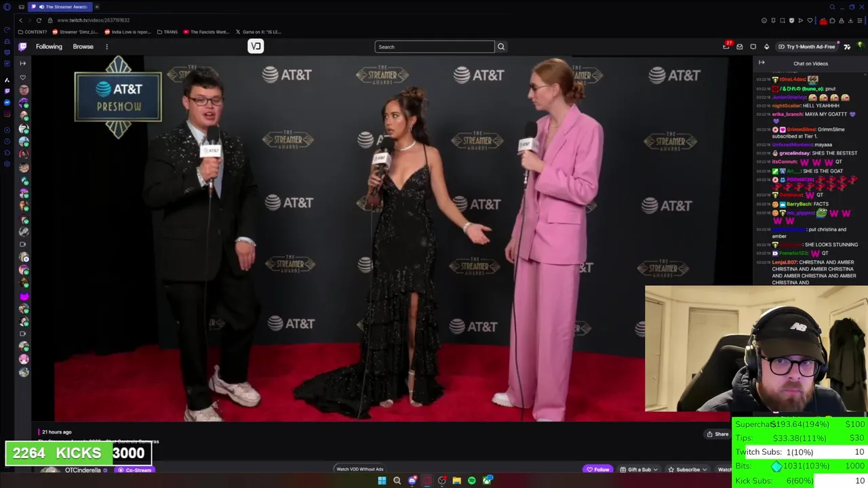Open the Subscribe dropdown
The height and width of the screenshot is (488, 868).
click(688, 469)
